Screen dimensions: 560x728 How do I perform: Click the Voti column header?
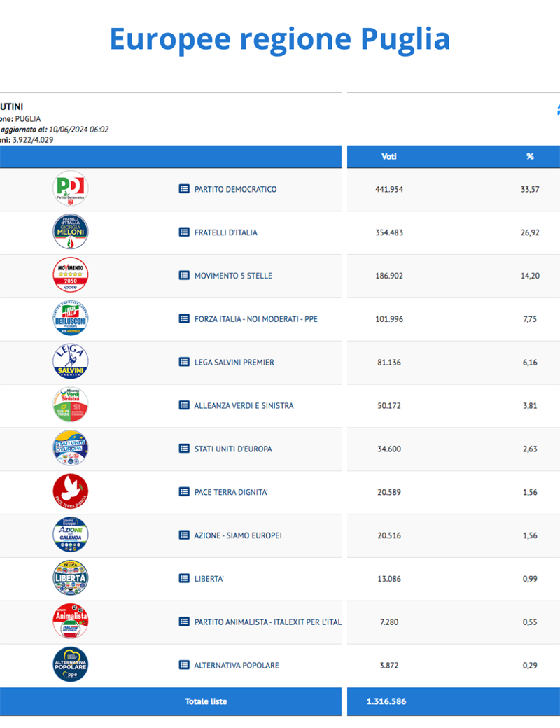click(389, 157)
